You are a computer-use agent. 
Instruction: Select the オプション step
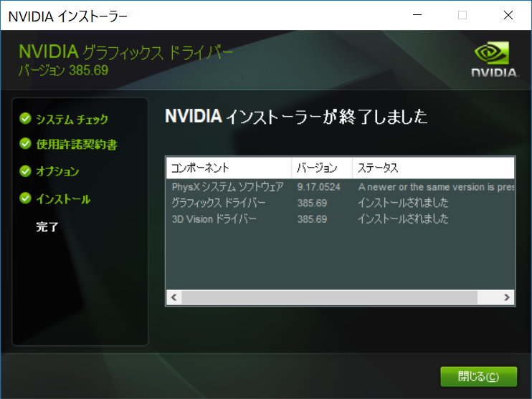point(57,171)
